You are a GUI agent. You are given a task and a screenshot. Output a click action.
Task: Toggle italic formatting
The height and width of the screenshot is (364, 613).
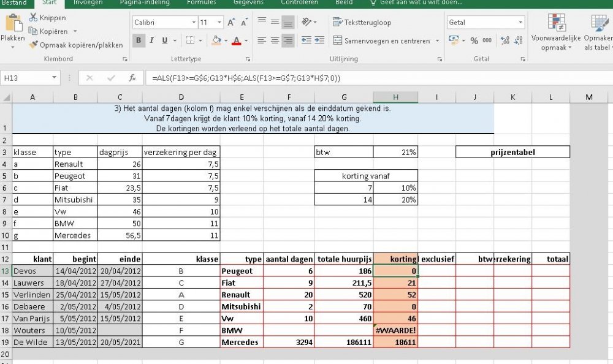(x=152, y=40)
